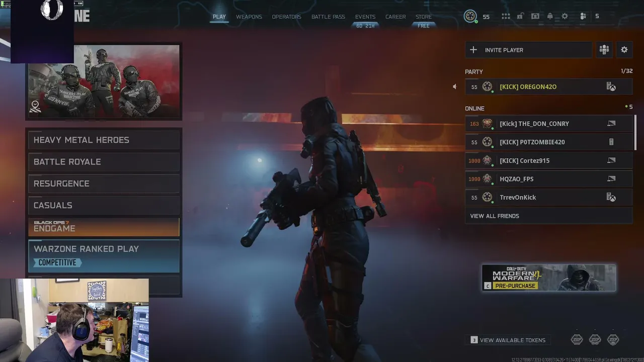Select Battle Royale mode
The image size is (644, 362).
click(x=104, y=162)
